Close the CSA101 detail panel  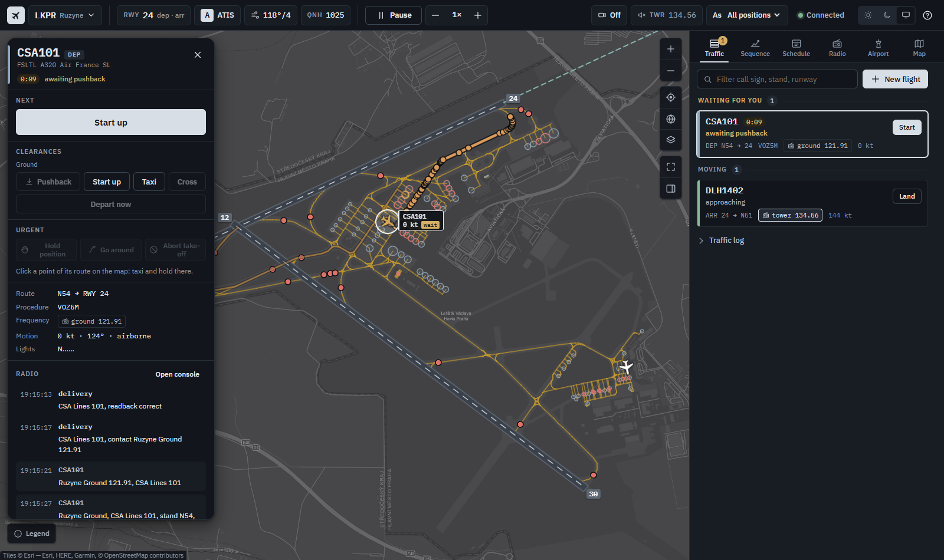198,55
